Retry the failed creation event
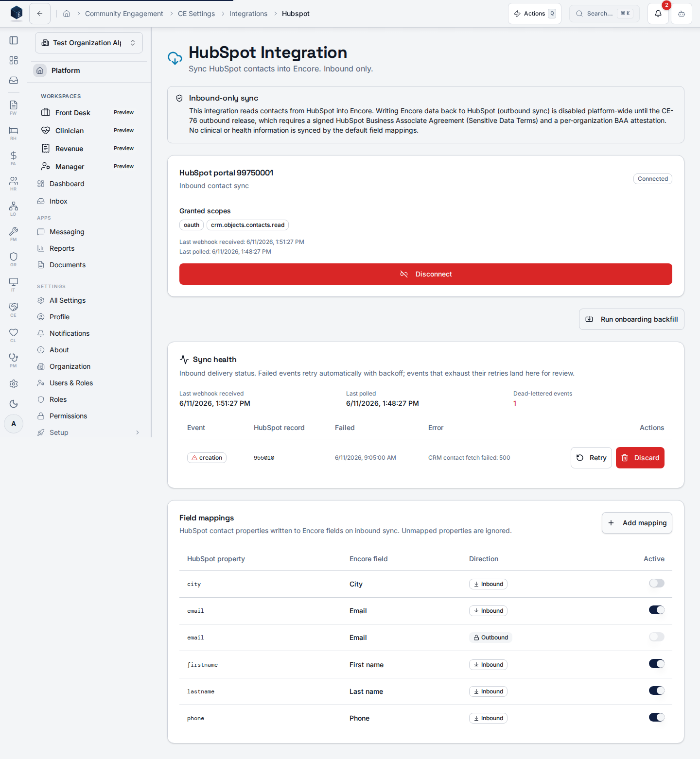Viewport: 700px width, 759px height. click(591, 458)
